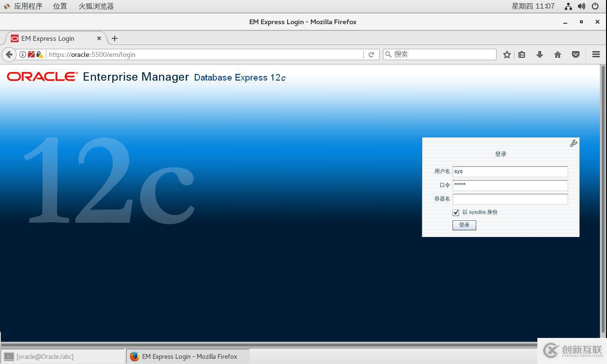Open the downloads arrow icon
Screen dimensions: 607x364
click(x=539, y=55)
